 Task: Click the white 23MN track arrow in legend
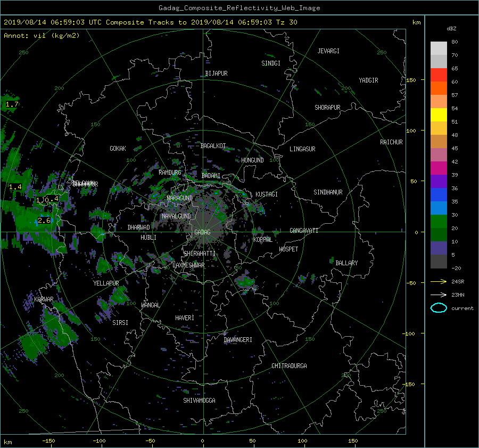(x=439, y=295)
